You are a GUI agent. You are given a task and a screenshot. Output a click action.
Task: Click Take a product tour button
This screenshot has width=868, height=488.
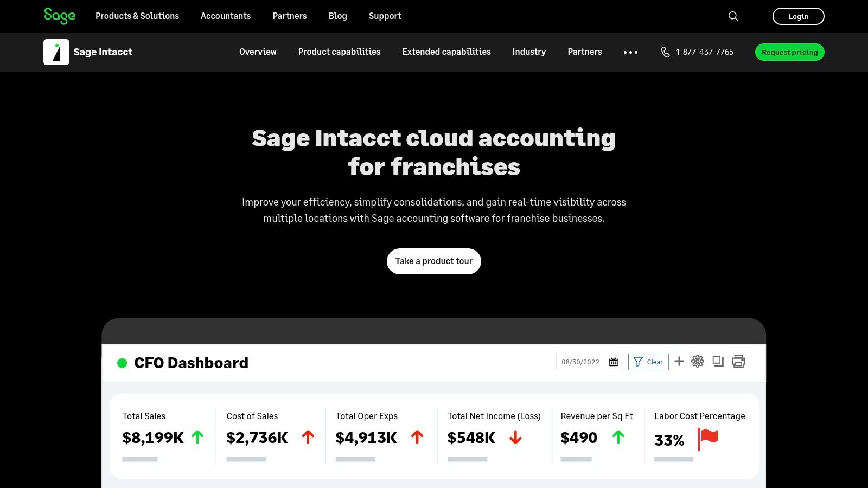[434, 261]
